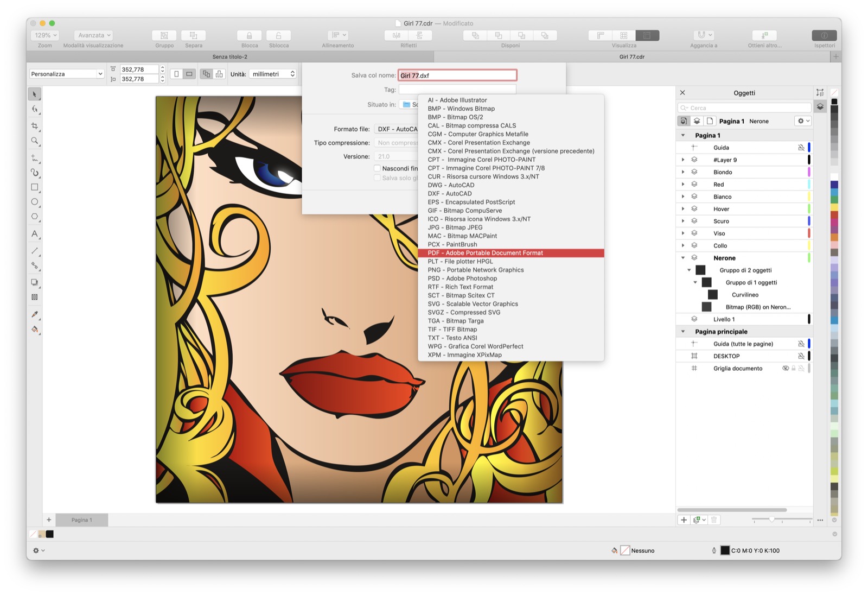Collapse the Nerone layer
868x595 pixels.
pos(683,258)
